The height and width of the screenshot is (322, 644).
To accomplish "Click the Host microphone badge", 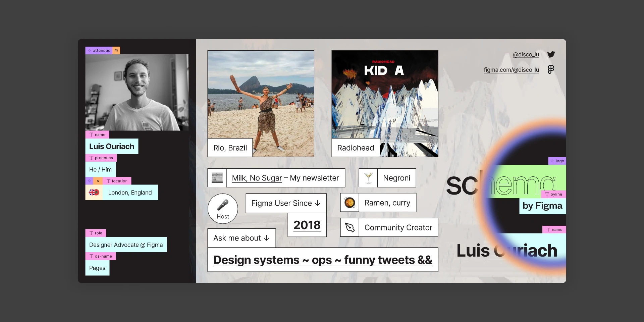I will (x=223, y=209).
